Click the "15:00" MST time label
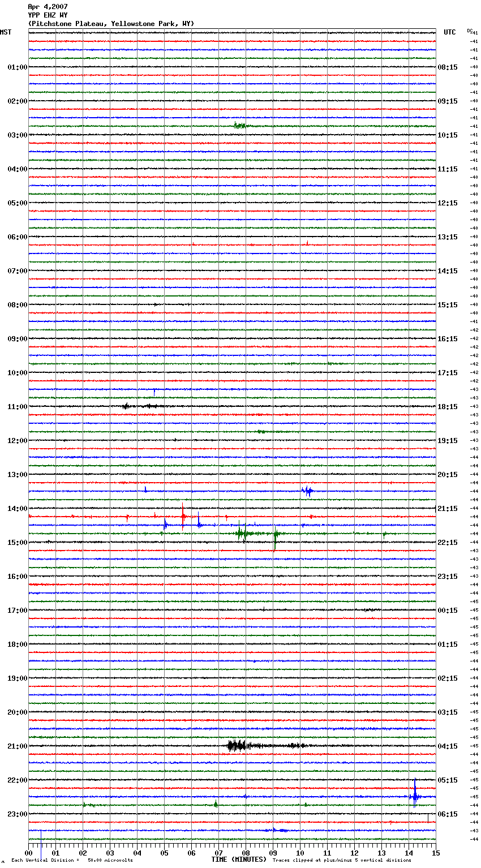Image resolution: width=481 pixels, height=868 pixels. click(18, 543)
